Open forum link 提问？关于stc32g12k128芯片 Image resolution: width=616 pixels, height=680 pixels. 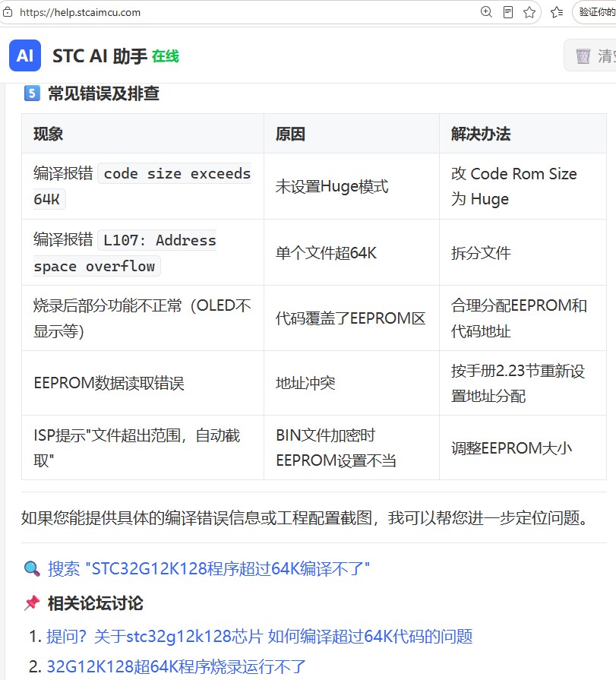[259, 637]
